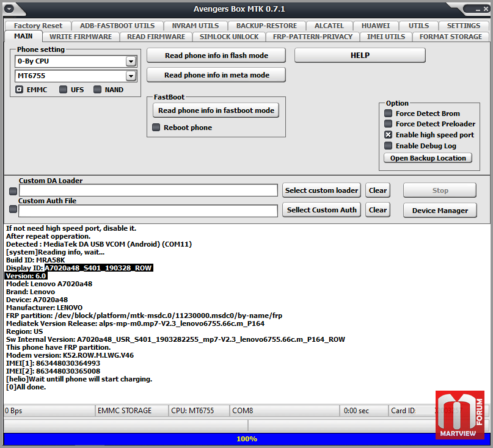Open the FRP-PATTERN-PRIVACY tab
The height and width of the screenshot is (448, 493).
coord(313,37)
